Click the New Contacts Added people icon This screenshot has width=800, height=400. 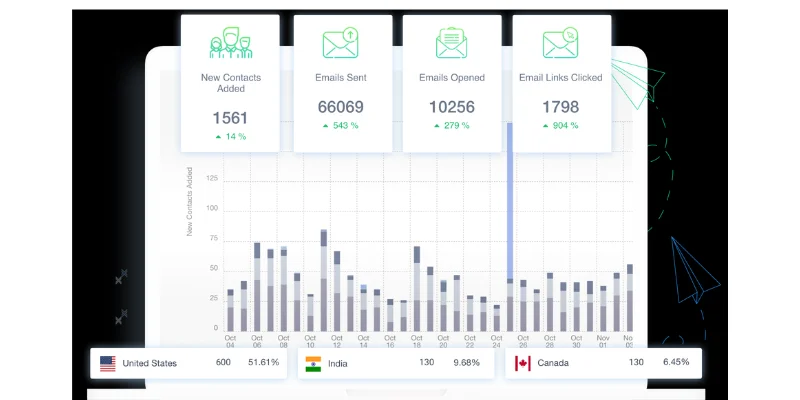pyautogui.click(x=231, y=42)
